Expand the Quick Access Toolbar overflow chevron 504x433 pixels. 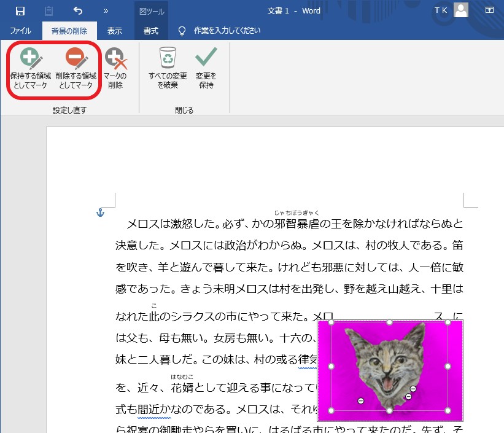104,10
